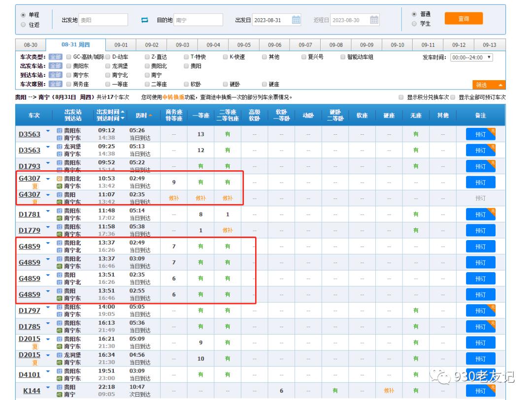The width and height of the screenshot is (532, 400).
Task: Switch to the 09-01 date tab
Action: 121,45
